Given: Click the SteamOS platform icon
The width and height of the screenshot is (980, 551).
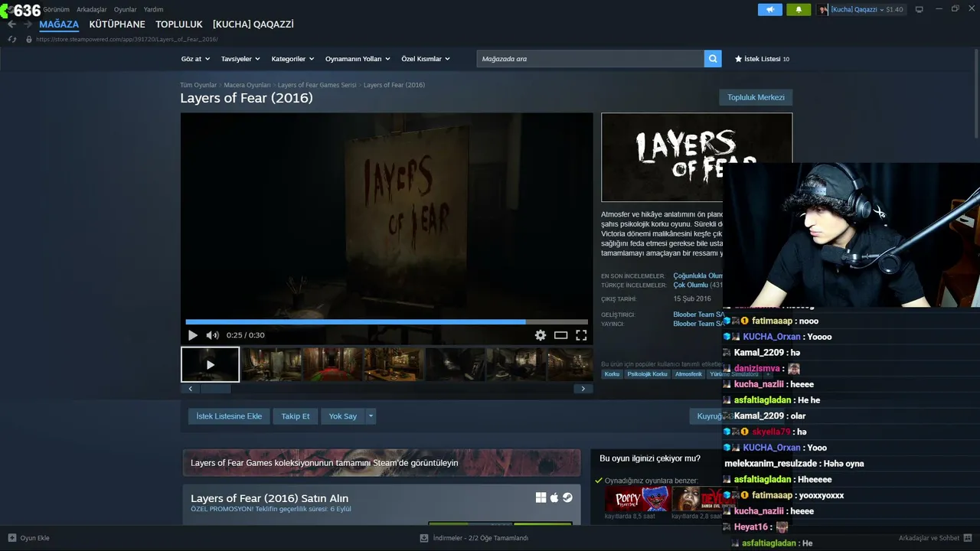Looking at the screenshot, I should click(x=567, y=497).
